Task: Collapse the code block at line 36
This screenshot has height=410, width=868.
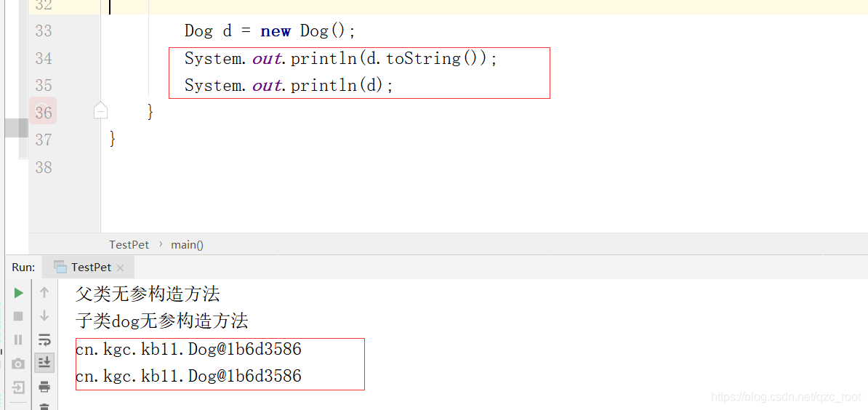Action: [101, 112]
